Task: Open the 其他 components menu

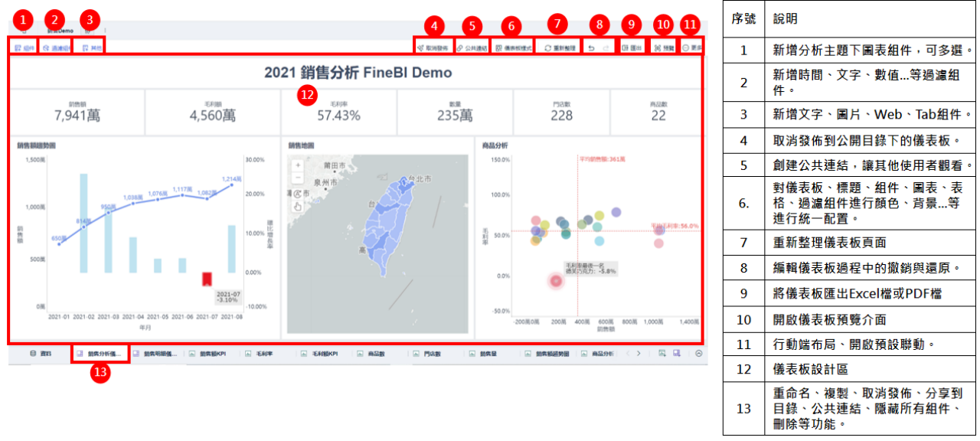Action: point(91,47)
